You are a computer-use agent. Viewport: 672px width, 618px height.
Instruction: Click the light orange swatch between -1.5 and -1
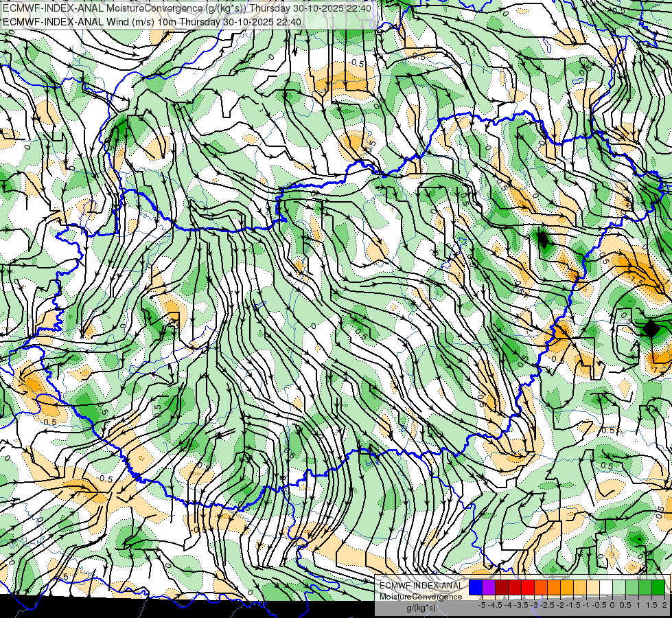(580, 588)
